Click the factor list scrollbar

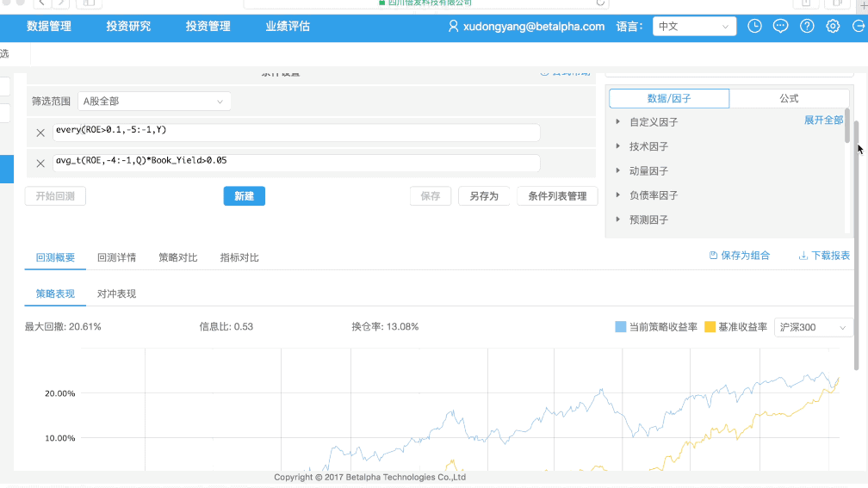(847, 127)
